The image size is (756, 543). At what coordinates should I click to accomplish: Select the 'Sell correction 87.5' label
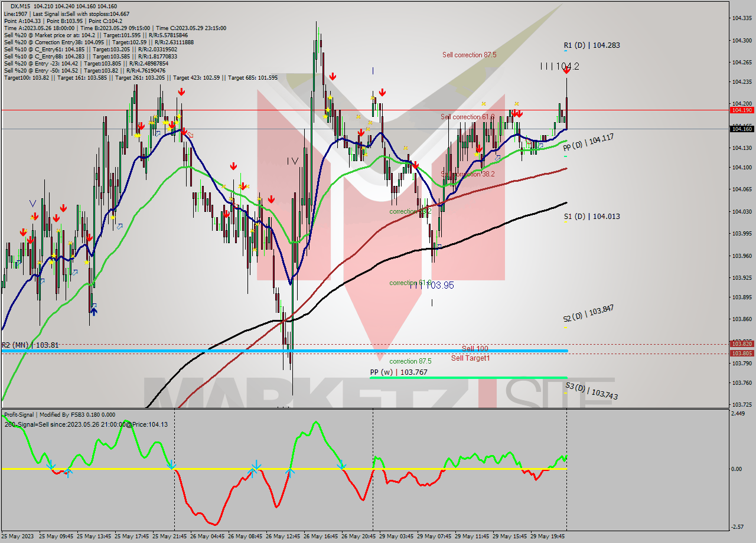point(470,55)
